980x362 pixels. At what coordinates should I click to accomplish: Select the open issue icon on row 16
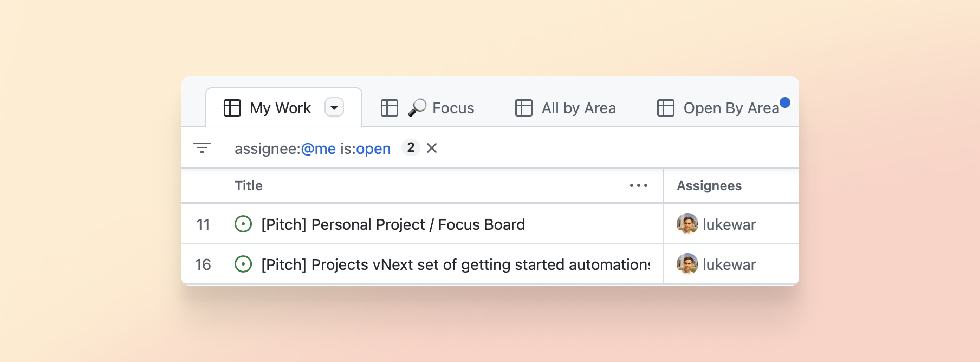tap(243, 264)
